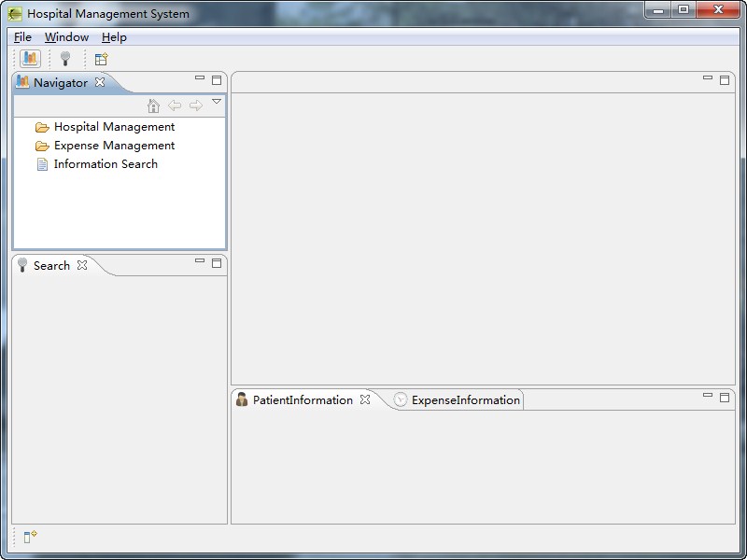Minimize the Search panel
The width and height of the screenshot is (747, 560).
[x=200, y=260]
